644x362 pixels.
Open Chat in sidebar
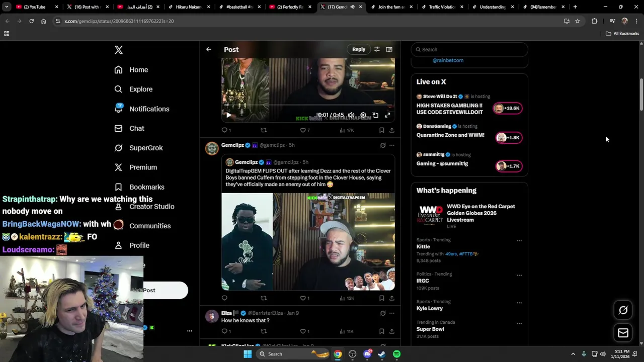coord(129,128)
